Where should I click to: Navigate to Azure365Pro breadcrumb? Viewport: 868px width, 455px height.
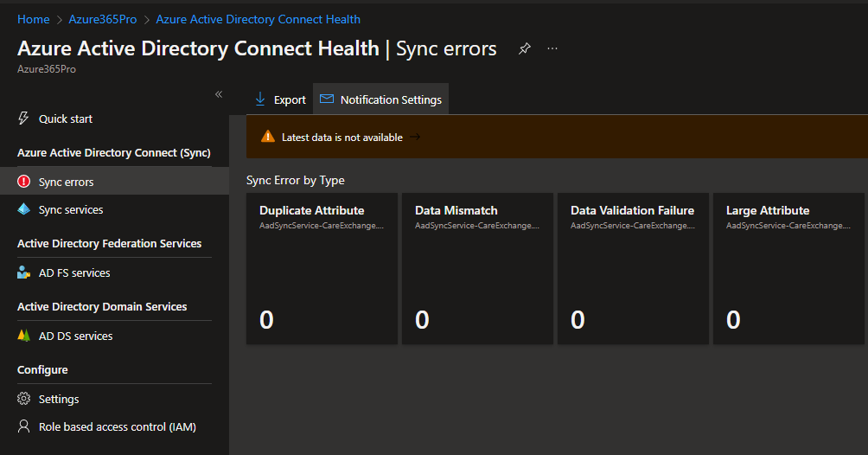[x=102, y=19]
